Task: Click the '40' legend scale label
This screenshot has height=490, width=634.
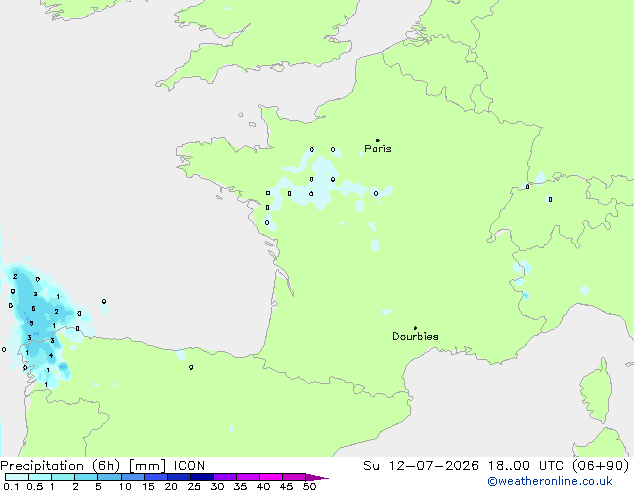Action: coord(263,486)
